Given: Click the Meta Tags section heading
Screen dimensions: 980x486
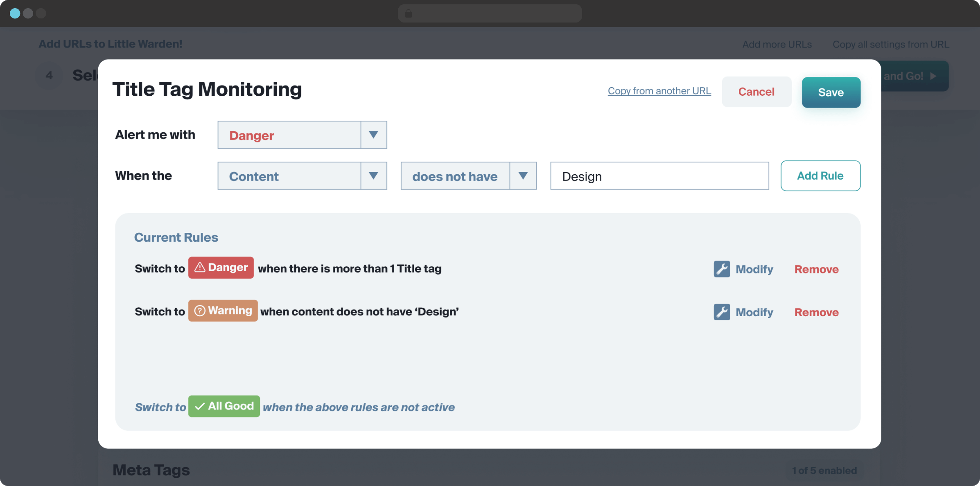Looking at the screenshot, I should click(x=151, y=470).
